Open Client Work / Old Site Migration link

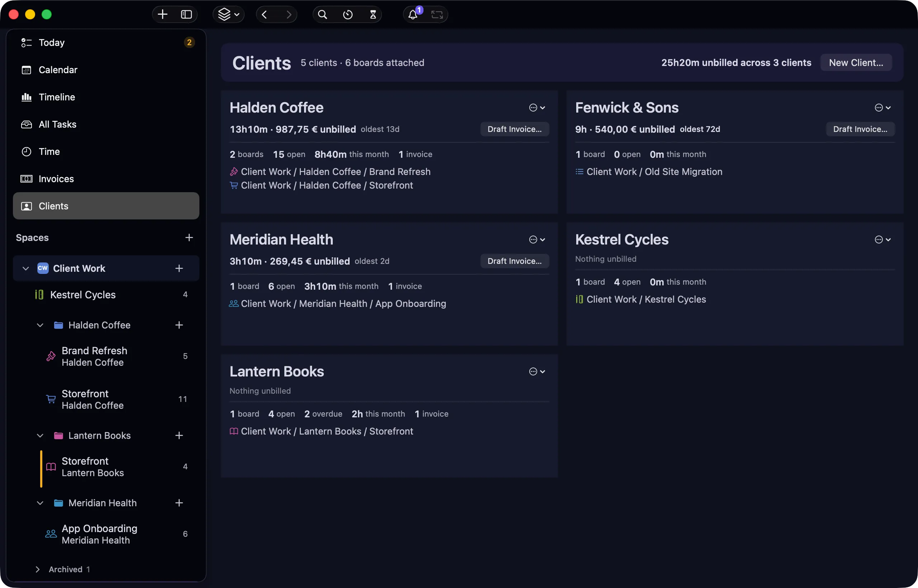coord(649,172)
